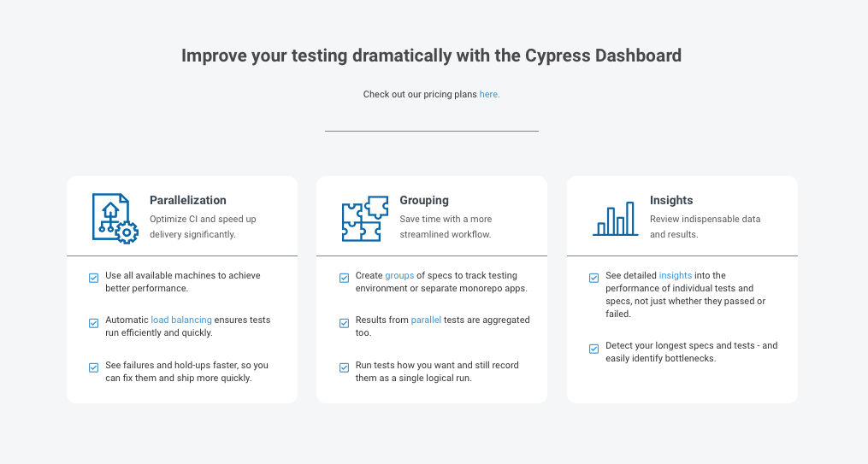868x464 pixels.
Task: Click checkmark beside 'Run tests how you want'
Action: point(344,367)
